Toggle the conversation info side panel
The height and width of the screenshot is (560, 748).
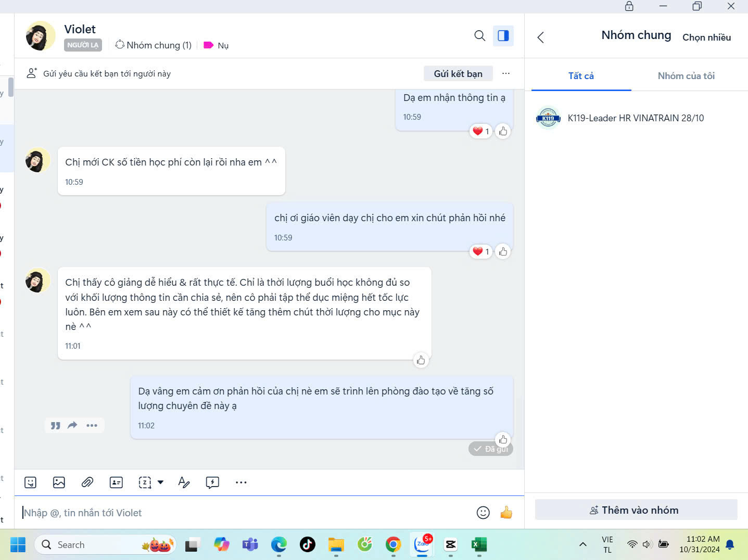[503, 35]
